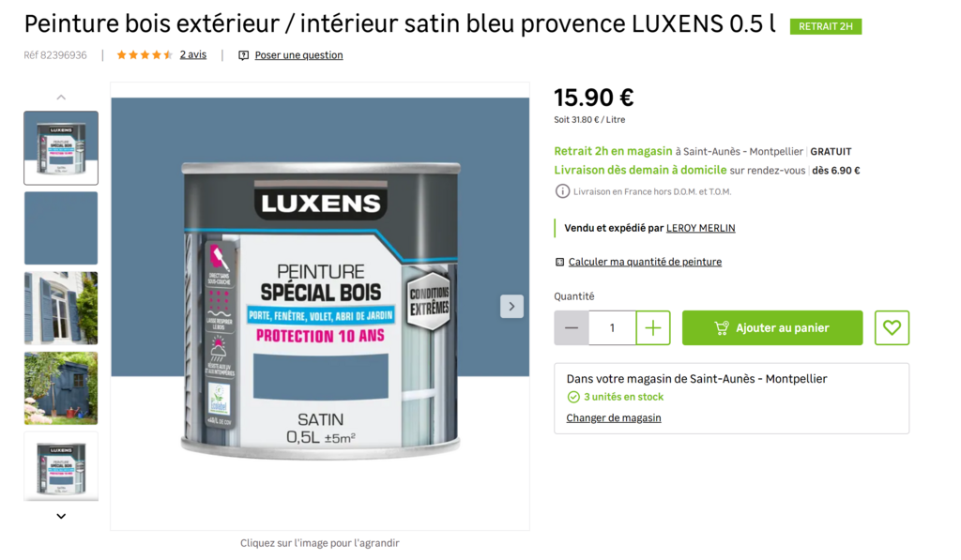Image resolution: width=961 pixels, height=560 pixels.
Task: Click the star rating icons
Action: (x=145, y=55)
